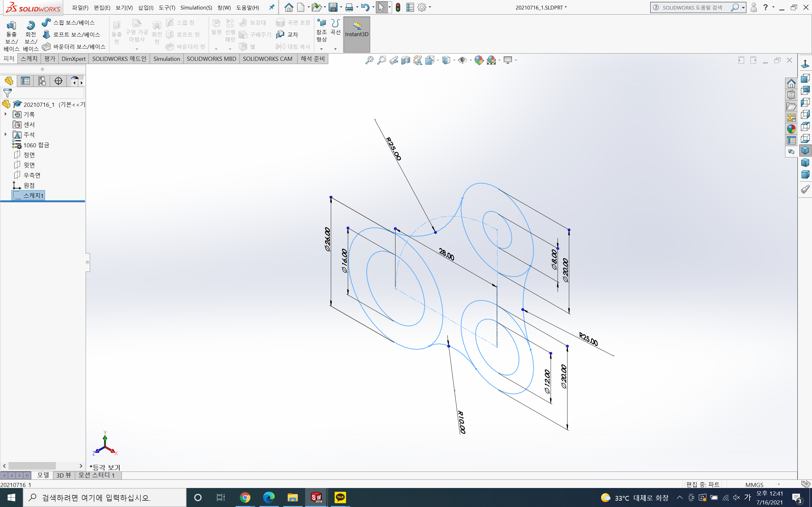Open the Options gear dropdown arrow

(430, 7)
